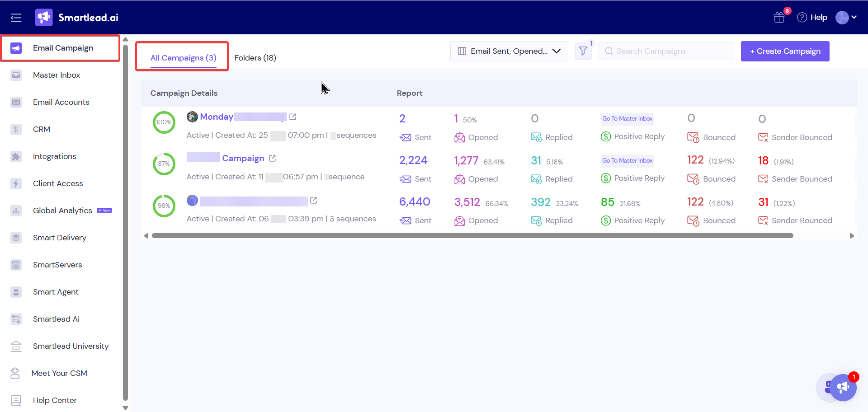
Task: Click the sidebar scroll-down arrow
Action: 125,407
